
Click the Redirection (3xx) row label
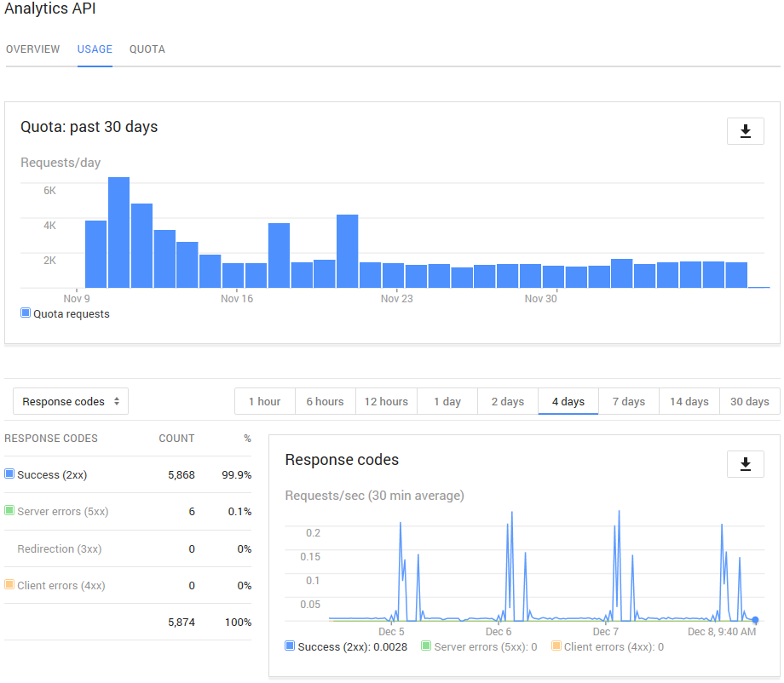60,548
